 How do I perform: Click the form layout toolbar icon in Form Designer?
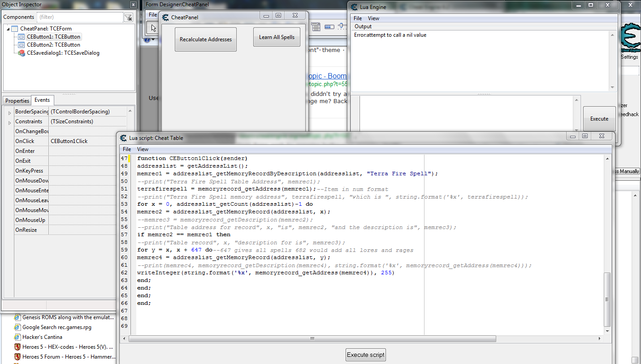click(316, 26)
